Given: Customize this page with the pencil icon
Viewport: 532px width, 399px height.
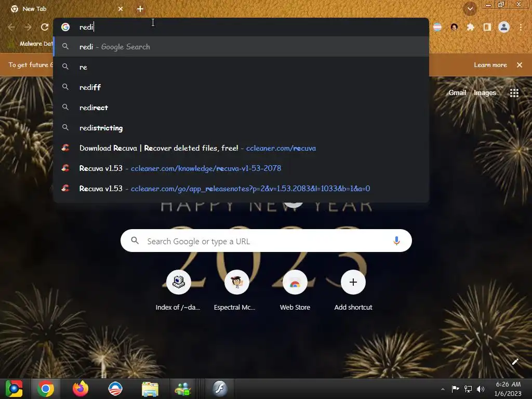Looking at the screenshot, I should click(x=515, y=362).
